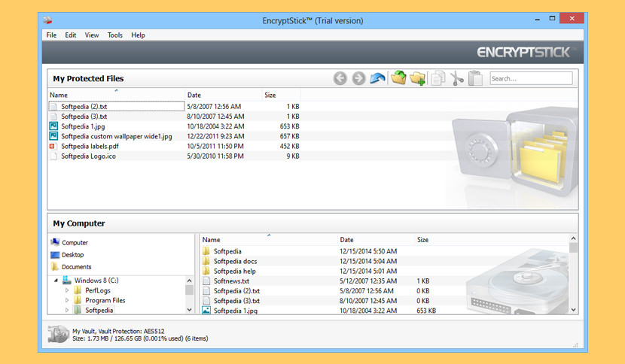
Task: Click the Paste clipboard icon
Action: click(x=475, y=78)
